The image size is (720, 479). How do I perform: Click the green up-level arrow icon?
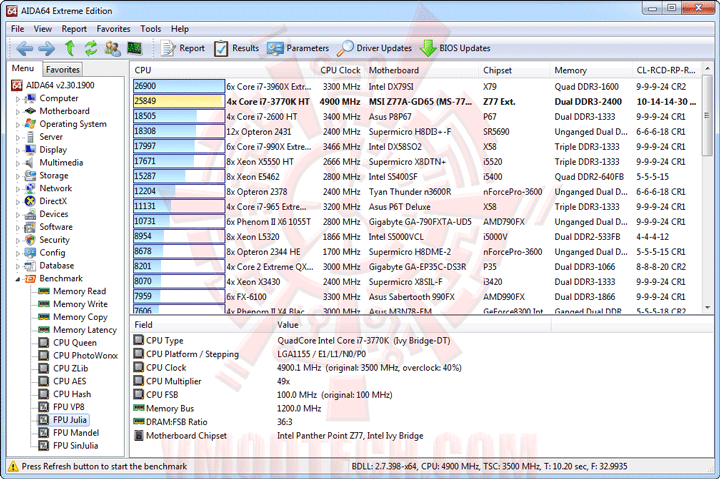(69, 48)
